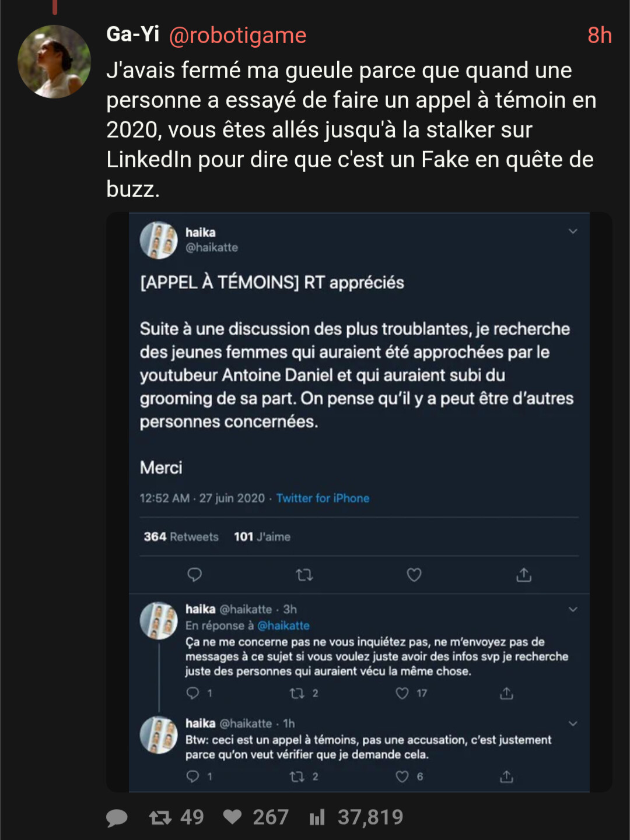
Task: Open chevron menu on haika's 1h reply
Action: point(573,724)
